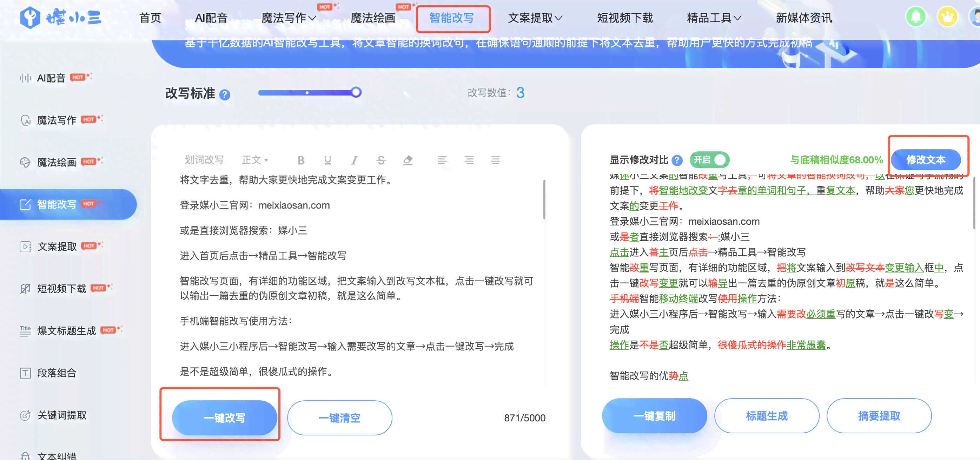Click the 媒小三 logo icon
The width and height of the screenshot is (980, 460).
30,18
